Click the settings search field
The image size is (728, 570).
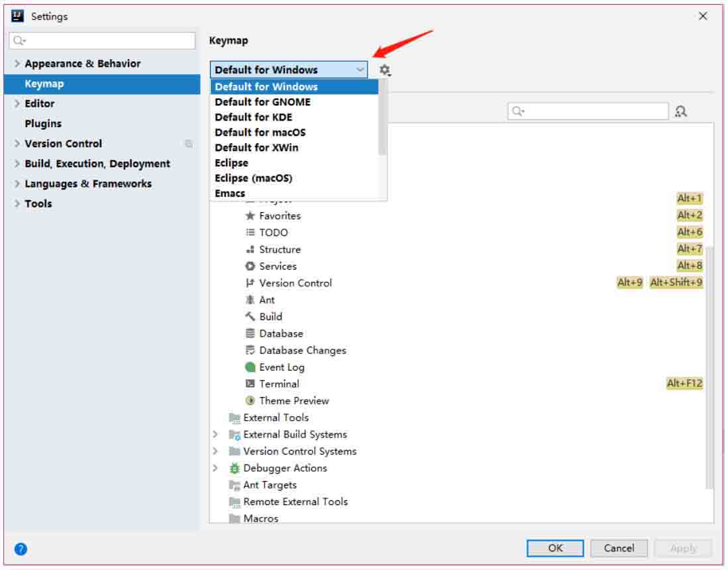(x=102, y=40)
